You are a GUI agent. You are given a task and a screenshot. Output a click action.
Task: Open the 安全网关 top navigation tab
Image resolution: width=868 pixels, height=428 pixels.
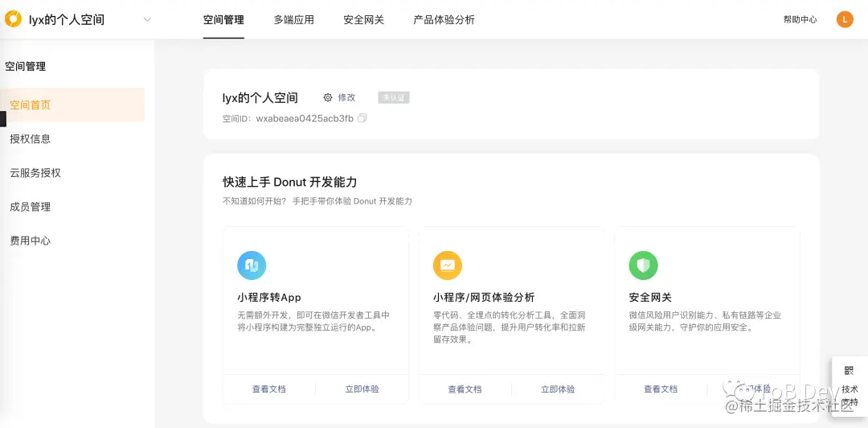click(x=364, y=20)
